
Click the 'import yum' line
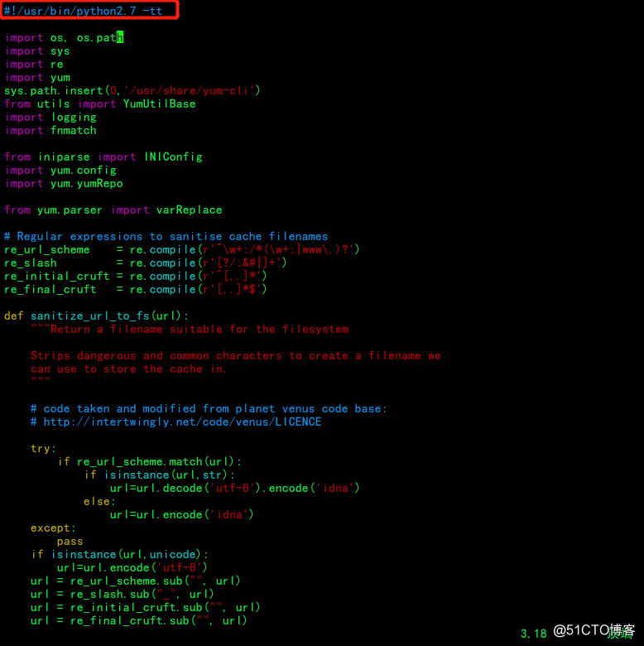coord(37,78)
